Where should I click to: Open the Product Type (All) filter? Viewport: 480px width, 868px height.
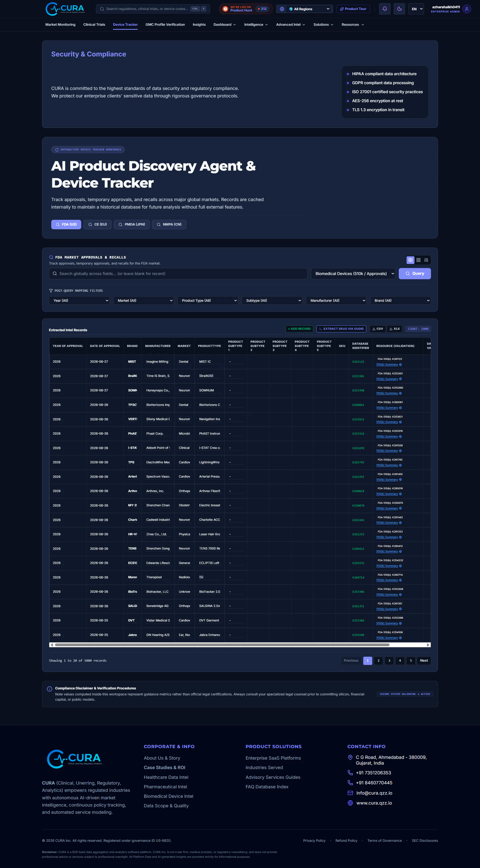pyautogui.click(x=208, y=300)
